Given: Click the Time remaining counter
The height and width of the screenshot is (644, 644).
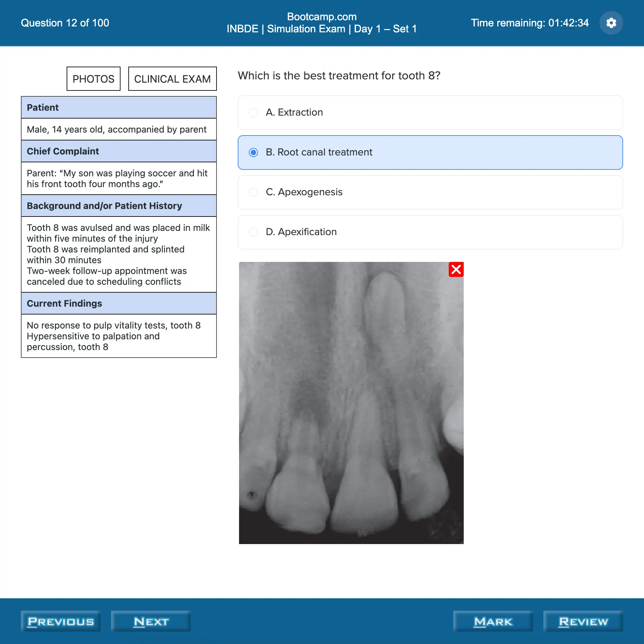Looking at the screenshot, I should click(530, 23).
